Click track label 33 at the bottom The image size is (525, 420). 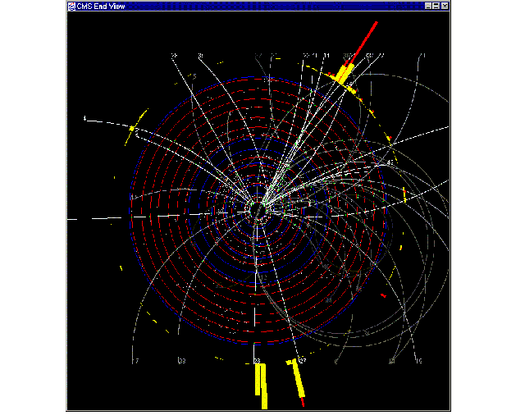click(x=181, y=361)
